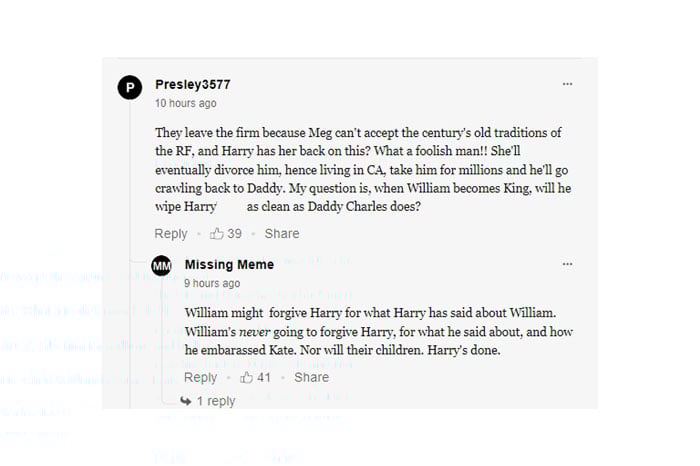The width and height of the screenshot is (700, 466).
Task: Click the "10 hours ago" timestamp
Action: [x=185, y=103]
